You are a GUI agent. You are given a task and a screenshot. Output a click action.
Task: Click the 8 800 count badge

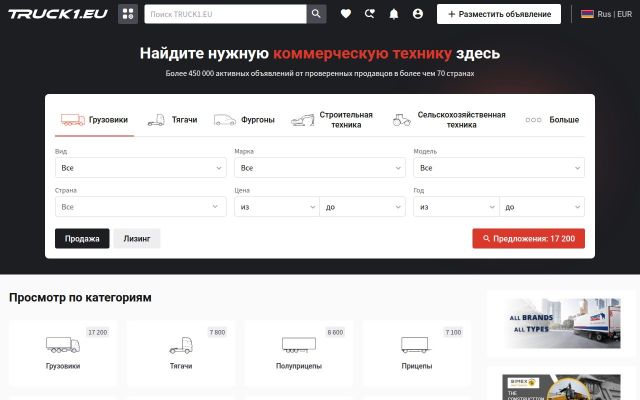click(335, 332)
